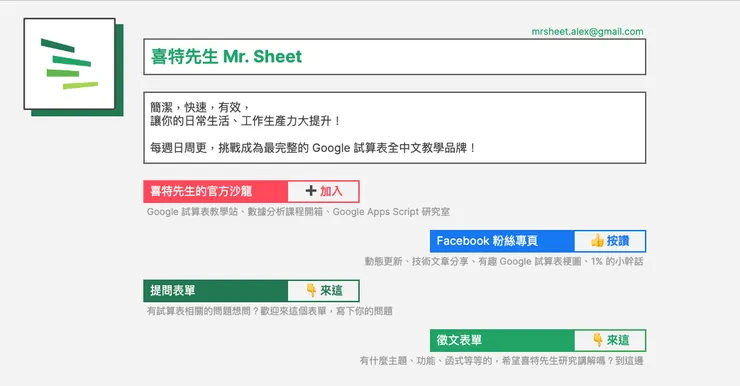Viewport: 740px width, 386px height.
Task: Click 來這 text beside 提問表單
Action: (331, 290)
